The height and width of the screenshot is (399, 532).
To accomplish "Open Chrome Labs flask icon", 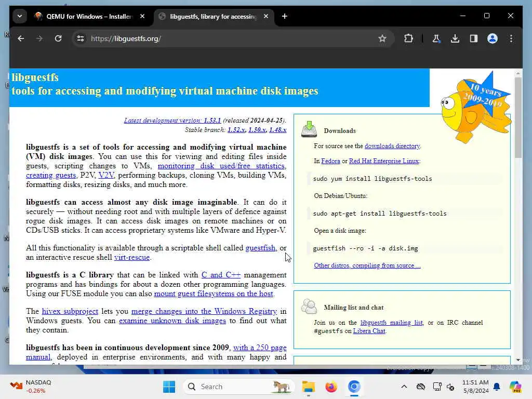I will [x=436, y=38].
